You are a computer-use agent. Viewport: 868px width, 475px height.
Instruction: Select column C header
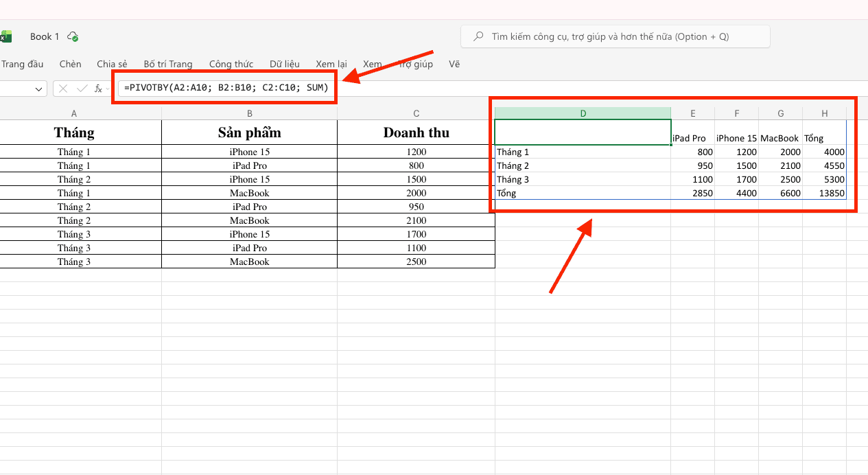[x=416, y=113]
